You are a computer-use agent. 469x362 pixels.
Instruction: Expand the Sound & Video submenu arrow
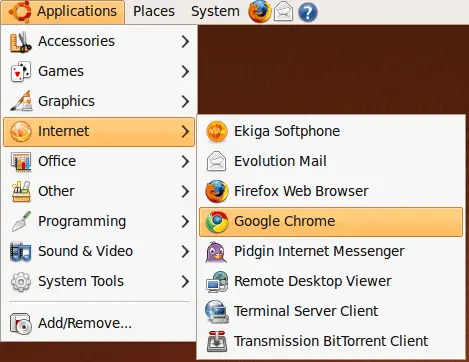(x=185, y=251)
